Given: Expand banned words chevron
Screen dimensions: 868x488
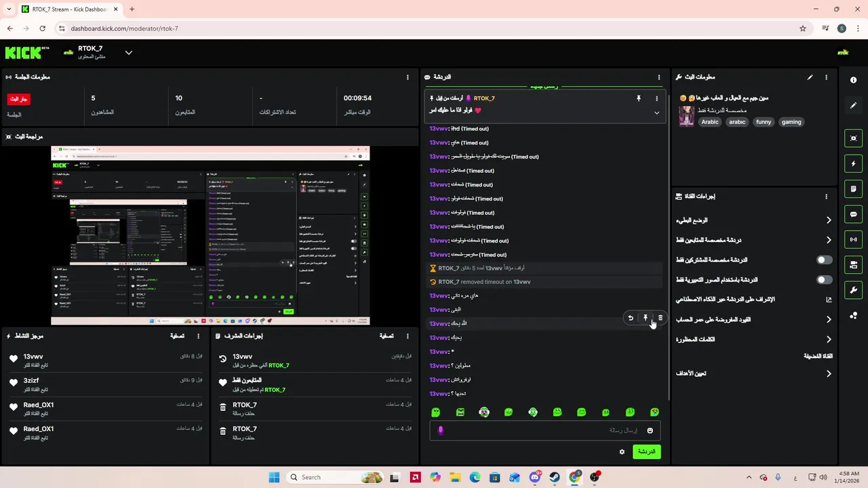Looking at the screenshot, I should (829, 340).
